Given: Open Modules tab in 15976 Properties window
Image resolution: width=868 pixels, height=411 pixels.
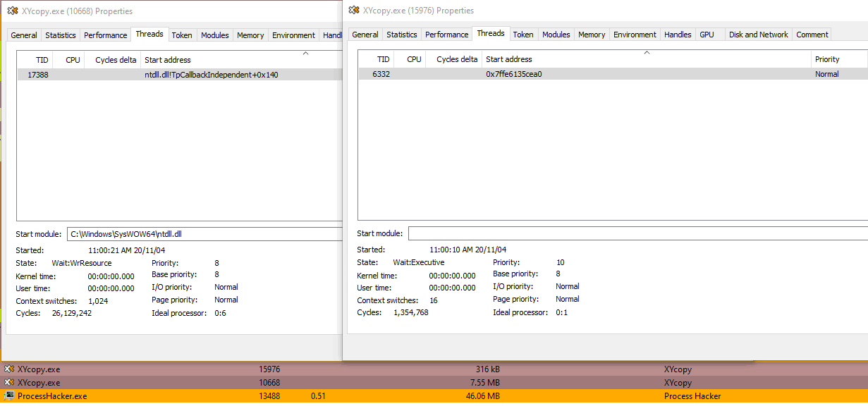Looking at the screenshot, I should coord(556,35).
